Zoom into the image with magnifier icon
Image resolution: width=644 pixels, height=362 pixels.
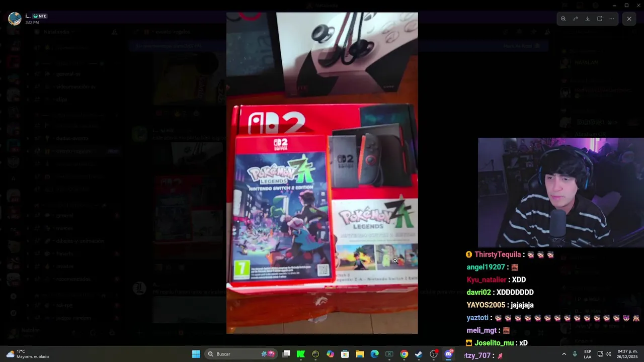pos(563,19)
